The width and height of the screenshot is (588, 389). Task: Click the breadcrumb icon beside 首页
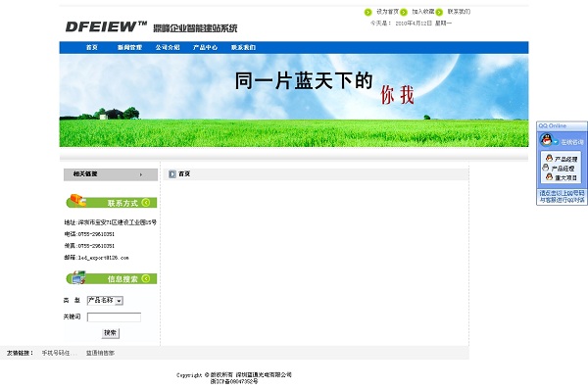point(172,174)
